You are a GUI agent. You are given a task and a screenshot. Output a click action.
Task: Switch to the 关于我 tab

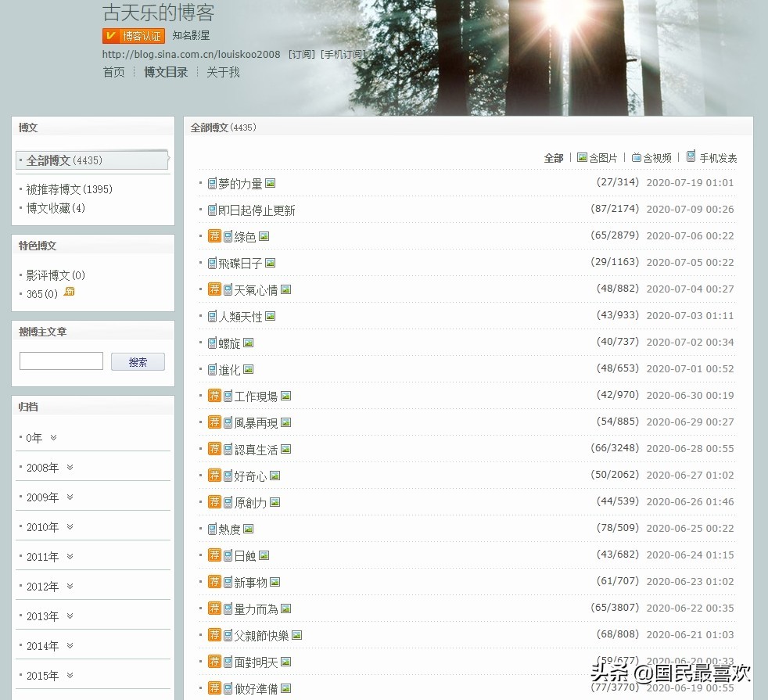(223, 72)
